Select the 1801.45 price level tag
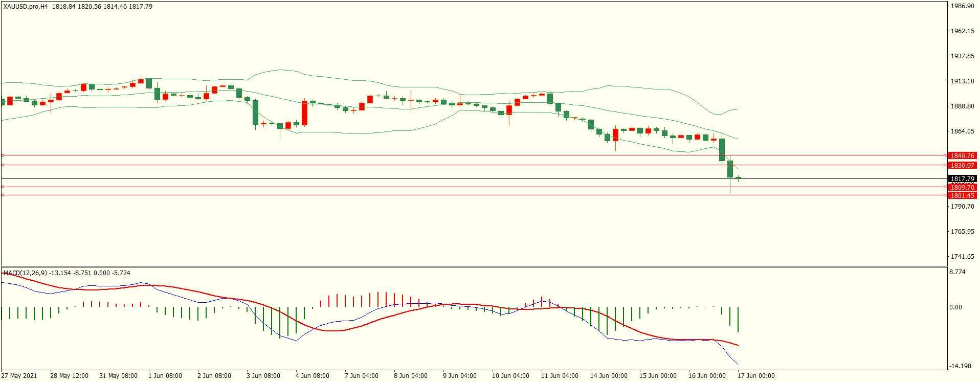 pyautogui.click(x=962, y=195)
